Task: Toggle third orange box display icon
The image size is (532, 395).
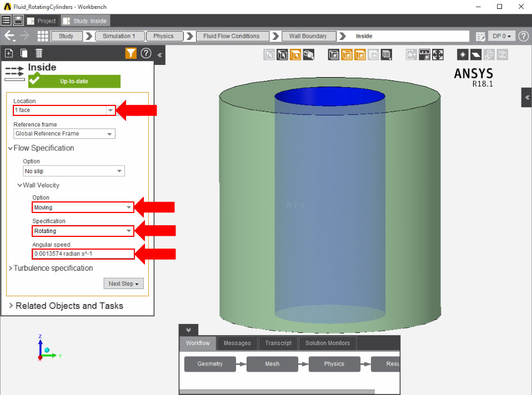Action: tap(360, 54)
